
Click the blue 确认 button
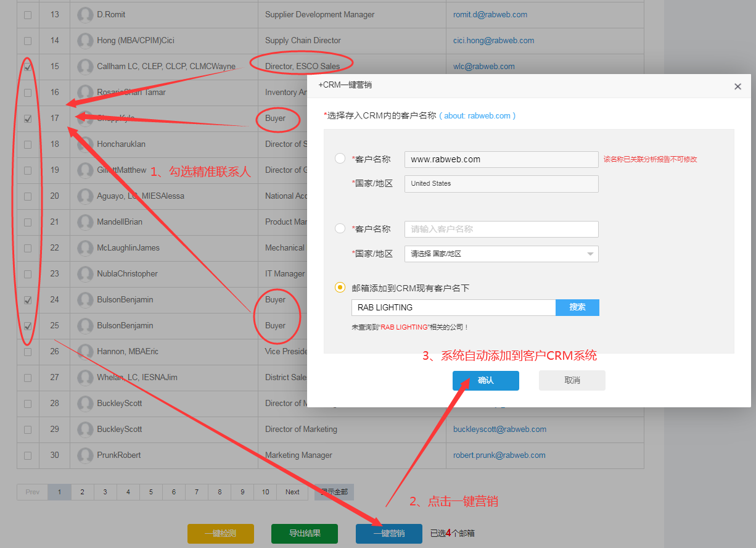(x=486, y=381)
